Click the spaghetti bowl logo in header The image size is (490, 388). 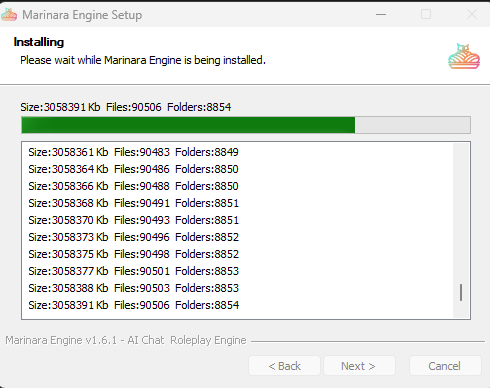[464, 56]
